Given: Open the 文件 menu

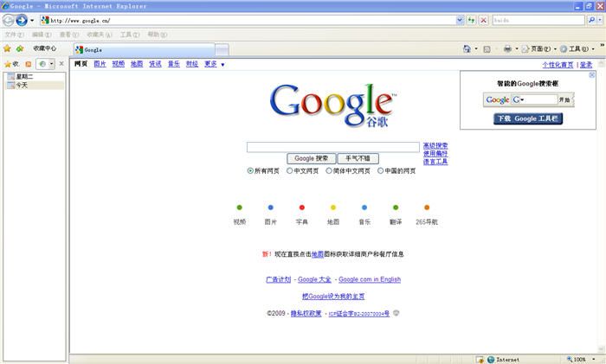Looking at the screenshot, I should coord(15,35).
